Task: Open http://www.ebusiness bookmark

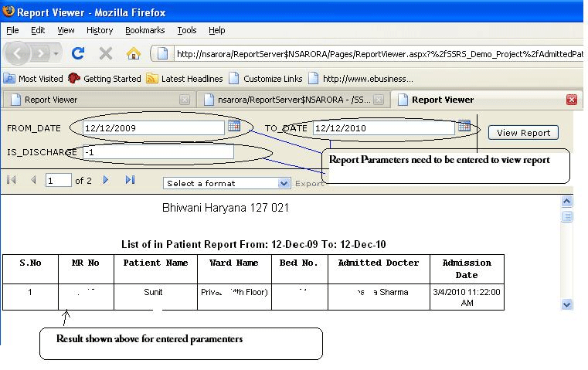Action: point(360,79)
